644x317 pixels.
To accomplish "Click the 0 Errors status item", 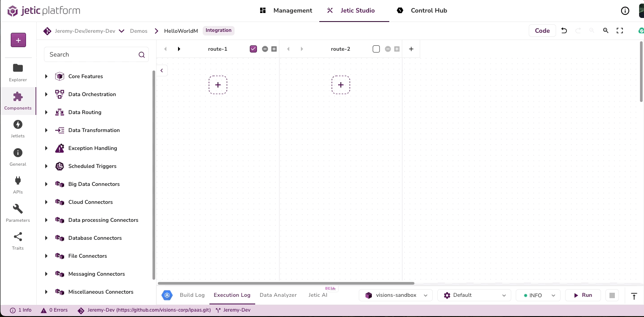I will [x=54, y=310].
